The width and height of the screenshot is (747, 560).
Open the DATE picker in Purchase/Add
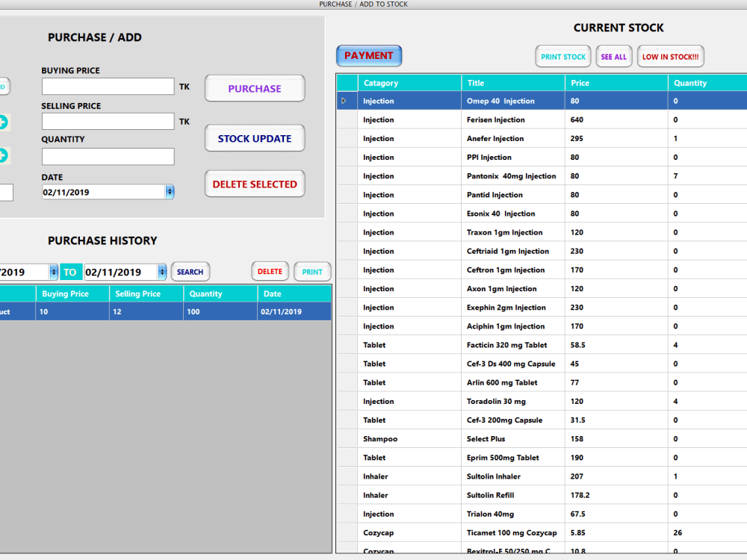[x=170, y=192]
